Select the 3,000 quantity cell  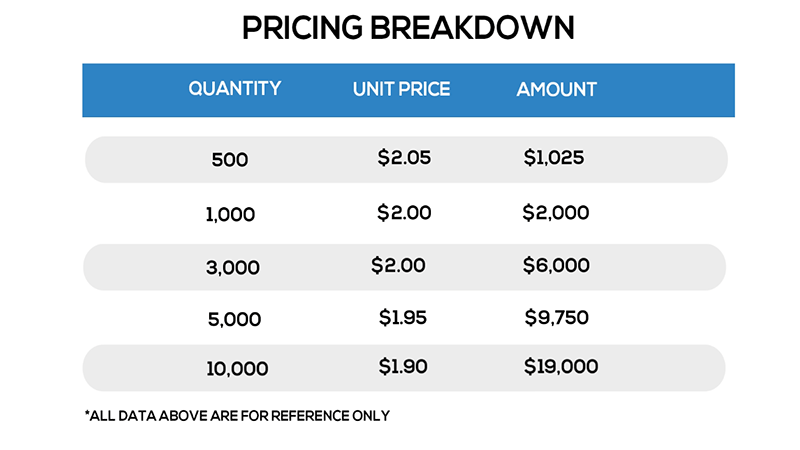[x=234, y=268]
